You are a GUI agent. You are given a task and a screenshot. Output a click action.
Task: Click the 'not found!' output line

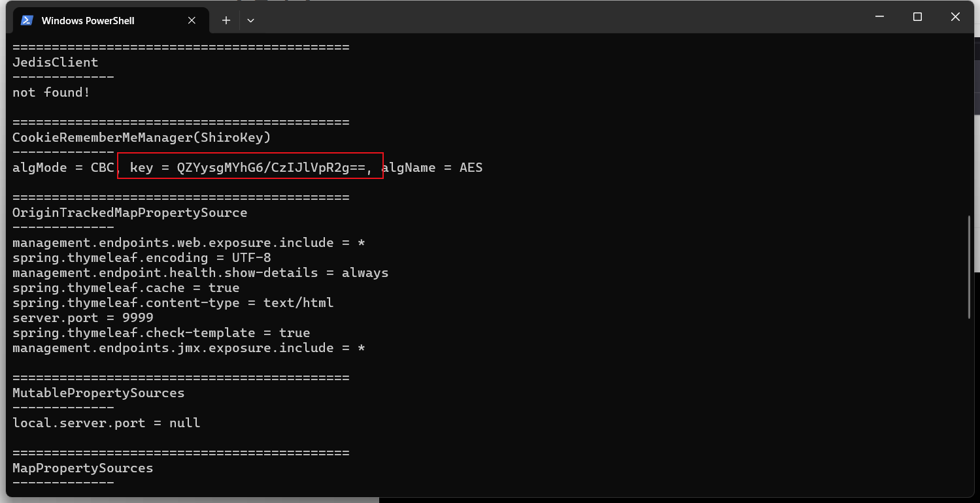[x=51, y=92]
